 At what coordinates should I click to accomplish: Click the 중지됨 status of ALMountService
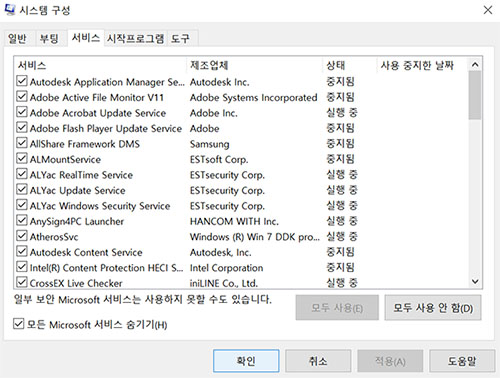[x=340, y=159]
